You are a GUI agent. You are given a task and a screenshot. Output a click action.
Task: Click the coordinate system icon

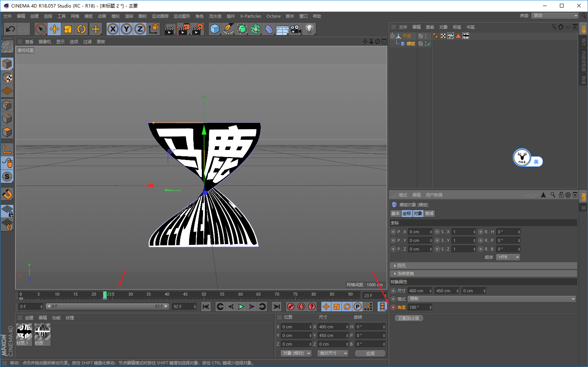tap(153, 29)
